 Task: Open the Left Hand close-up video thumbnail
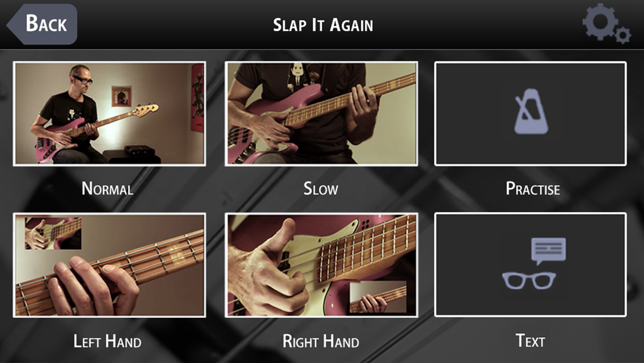109,265
